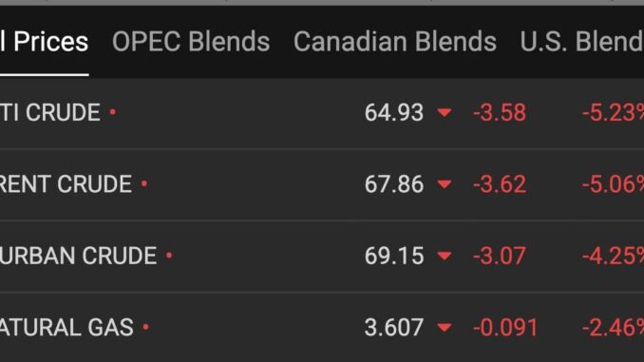Screen dimensions: 644x362
Task: Open the Canadian Blends tab
Action: click(x=395, y=42)
